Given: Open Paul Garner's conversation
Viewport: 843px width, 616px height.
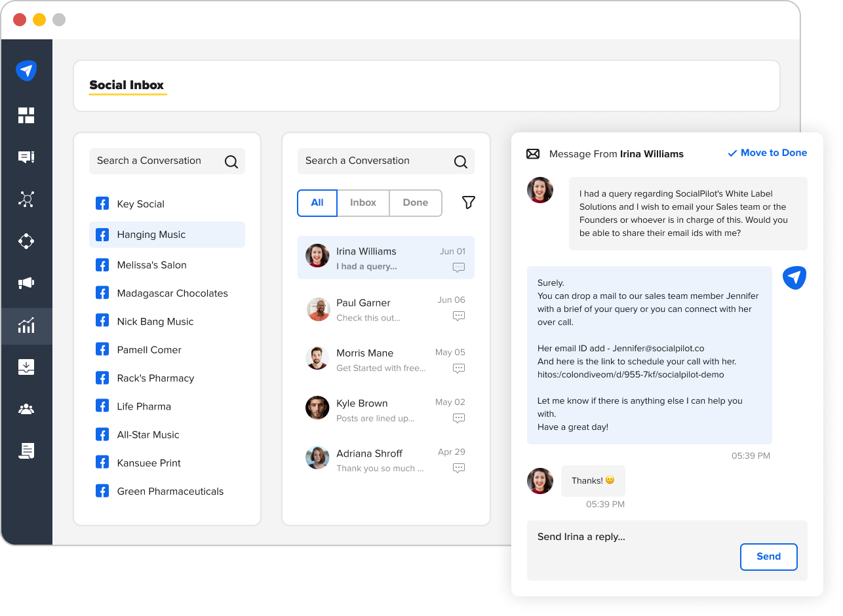Looking at the screenshot, I should [386, 309].
